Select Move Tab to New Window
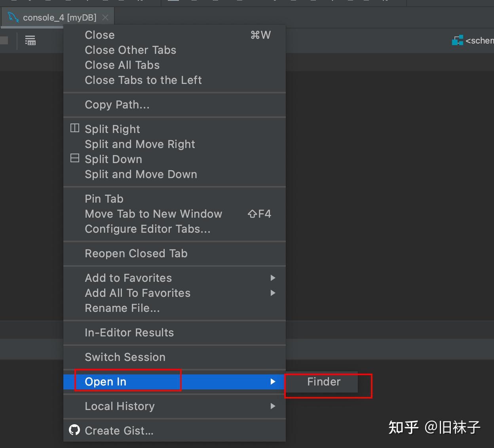The height and width of the screenshot is (448, 494). click(154, 214)
